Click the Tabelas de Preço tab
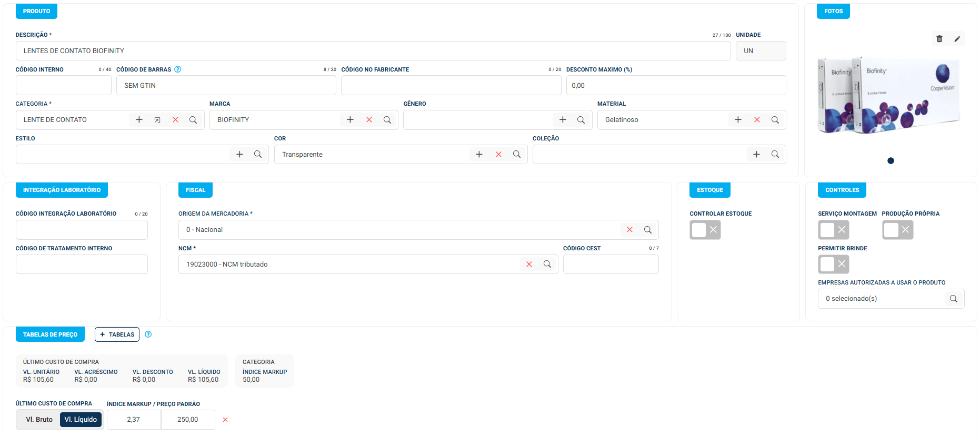This screenshot has height=437, width=980. pos(50,334)
